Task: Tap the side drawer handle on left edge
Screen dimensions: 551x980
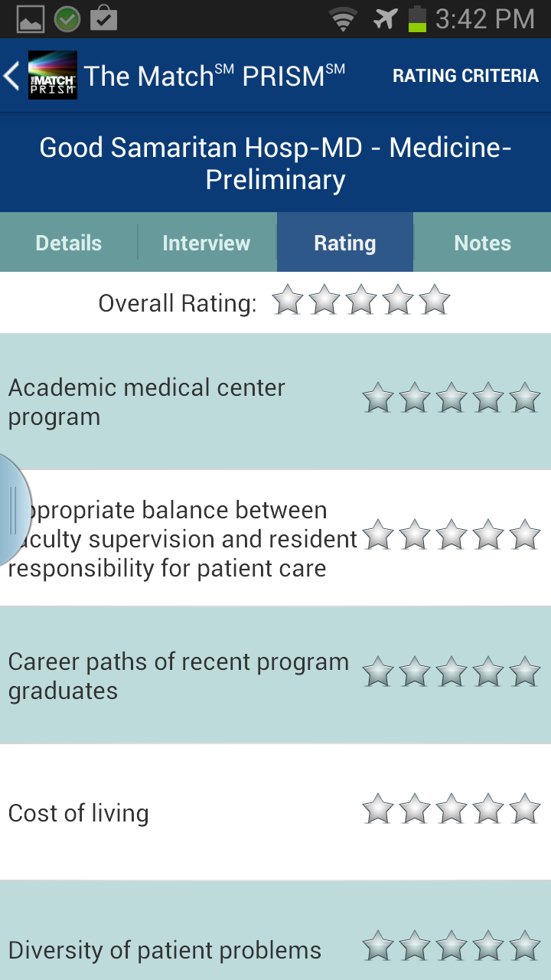Action: point(12,509)
